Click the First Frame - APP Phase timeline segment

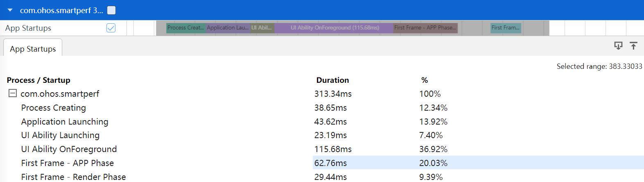[x=425, y=28]
